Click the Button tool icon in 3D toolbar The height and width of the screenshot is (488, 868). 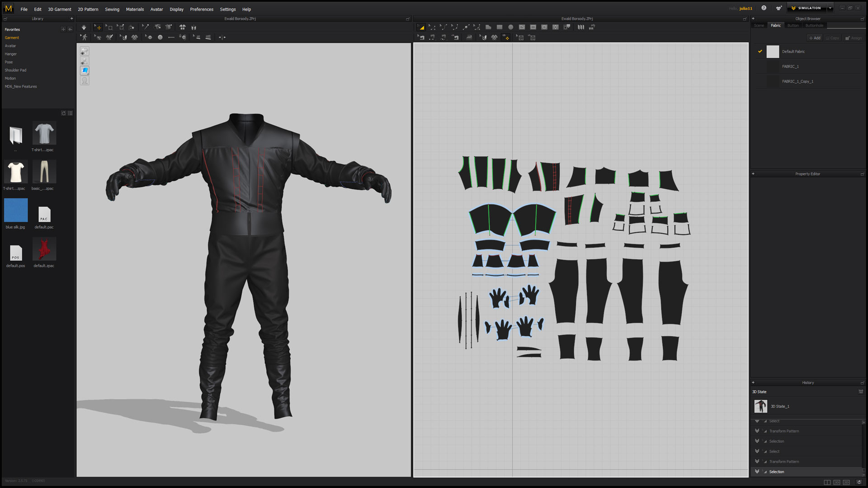tap(160, 38)
